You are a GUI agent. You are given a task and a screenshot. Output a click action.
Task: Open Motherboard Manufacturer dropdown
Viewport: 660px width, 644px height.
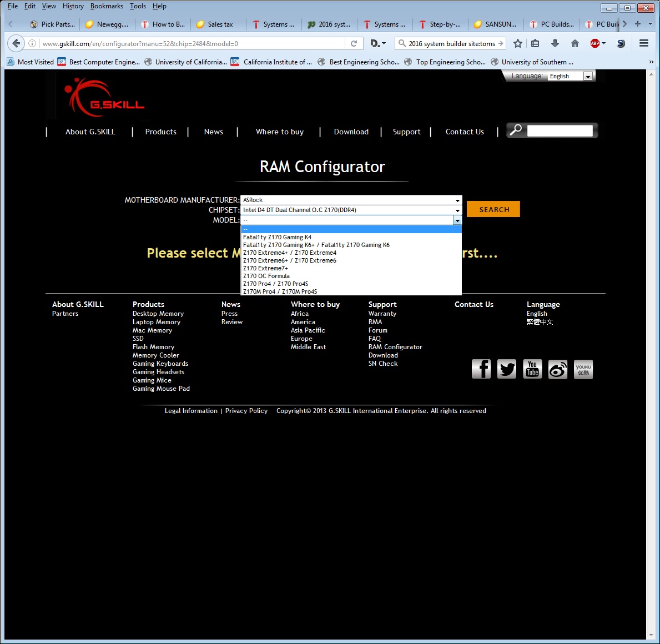coord(351,200)
